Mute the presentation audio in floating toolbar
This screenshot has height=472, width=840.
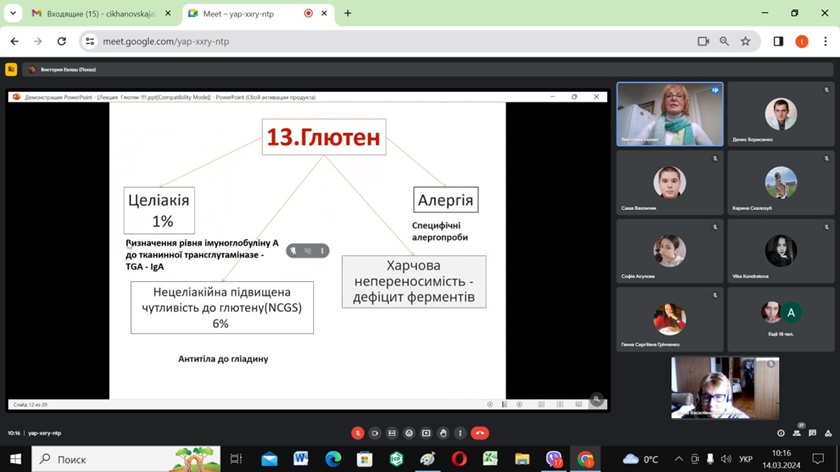[x=308, y=251]
